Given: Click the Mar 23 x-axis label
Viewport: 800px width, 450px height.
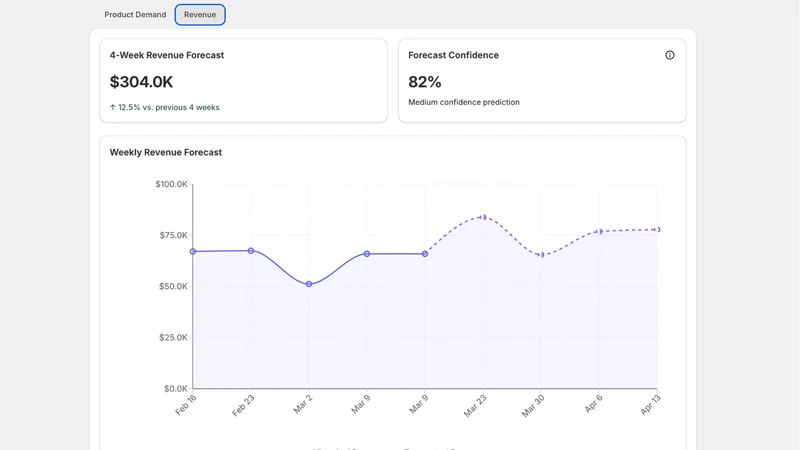Looking at the screenshot, I should pyautogui.click(x=476, y=406).
